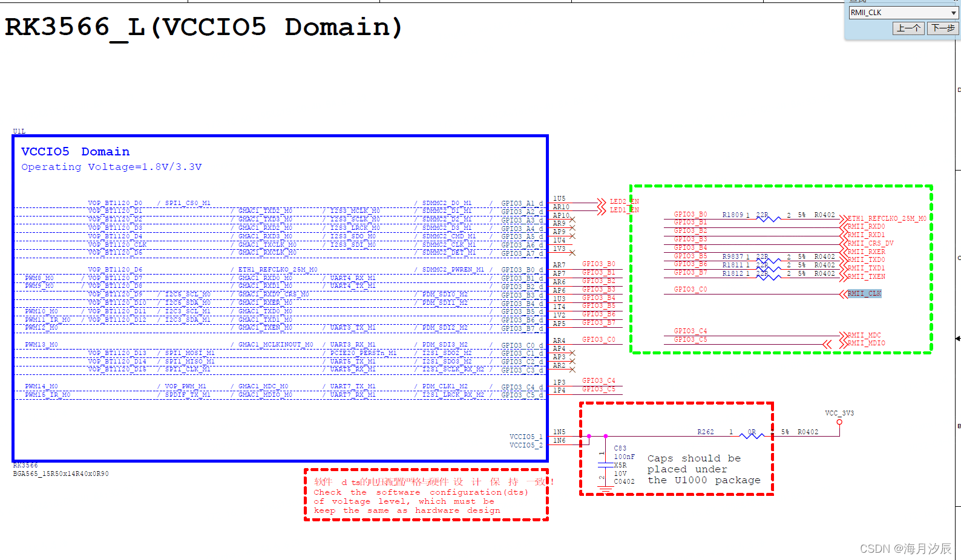Click pin number AR4 beside GPIO3_C0

(559, 340)
